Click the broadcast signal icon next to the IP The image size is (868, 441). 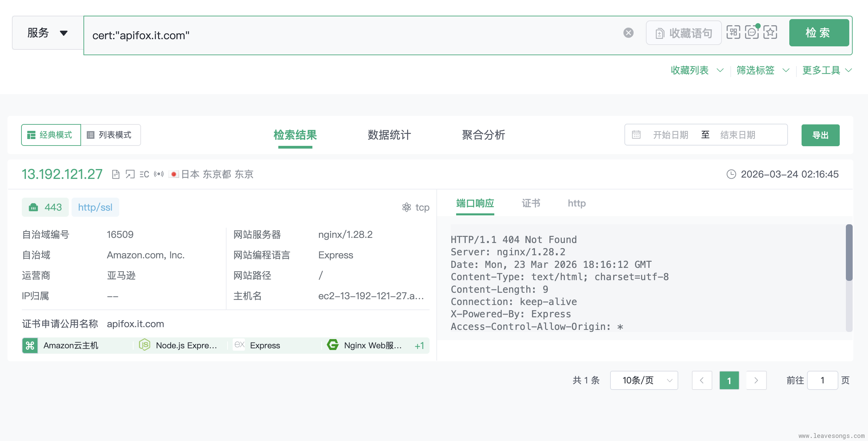pos(159,174)
